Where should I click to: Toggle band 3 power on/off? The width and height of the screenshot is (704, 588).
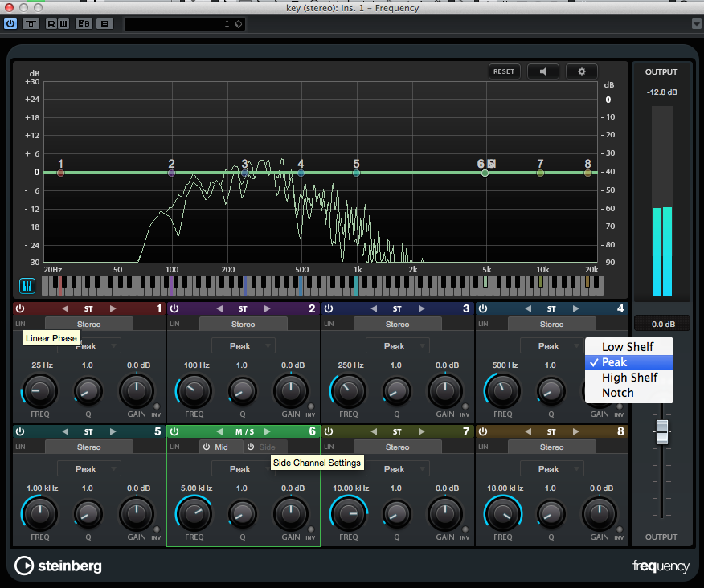(329, 308)
